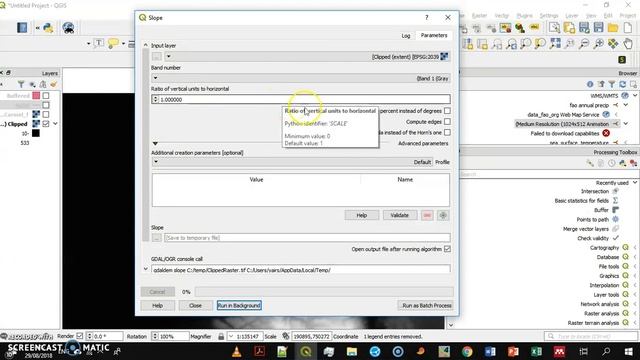Click Help button beside Validate
The width and height of the screenshot is (640, 360).
(x=362, y=215)
